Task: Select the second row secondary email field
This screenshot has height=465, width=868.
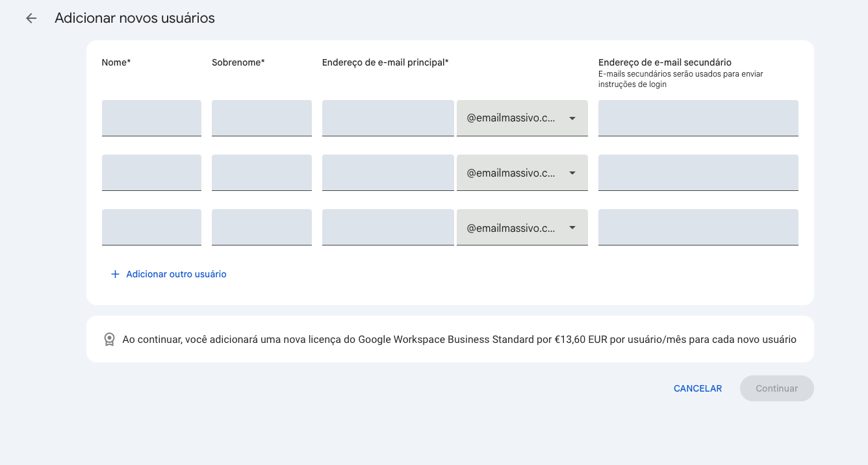Action: [x=698, y=173]
